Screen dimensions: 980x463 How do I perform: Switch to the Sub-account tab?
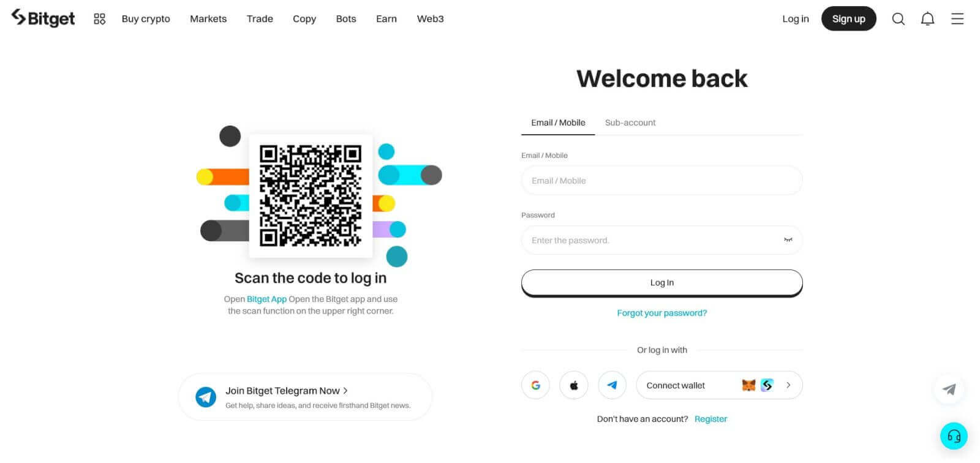pos(630,122)
